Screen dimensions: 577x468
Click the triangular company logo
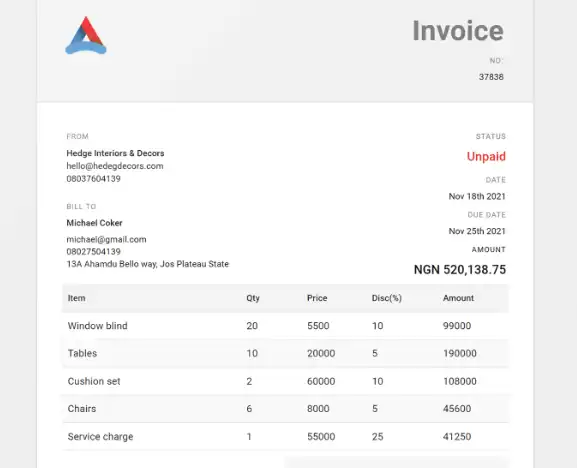coord(86,36)
